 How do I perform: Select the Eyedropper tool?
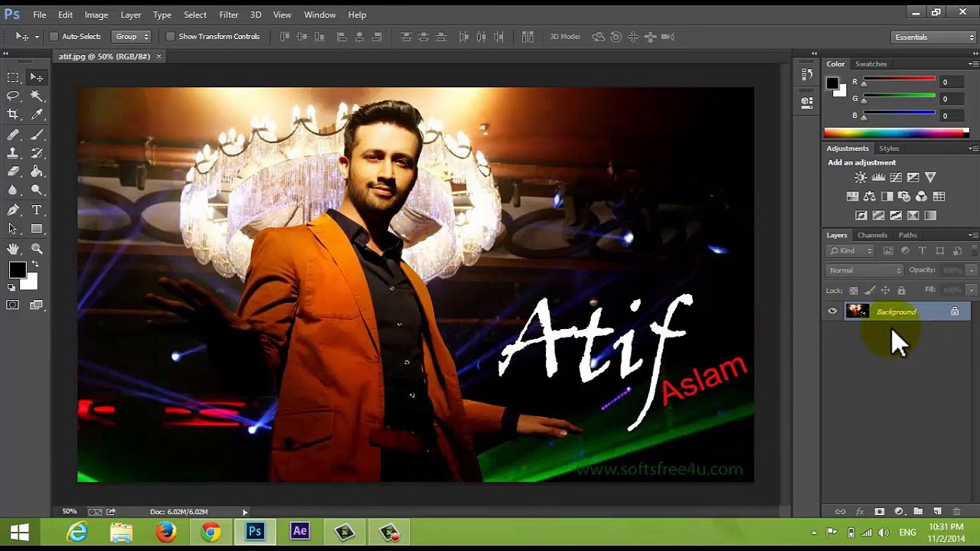pos(37,114)
